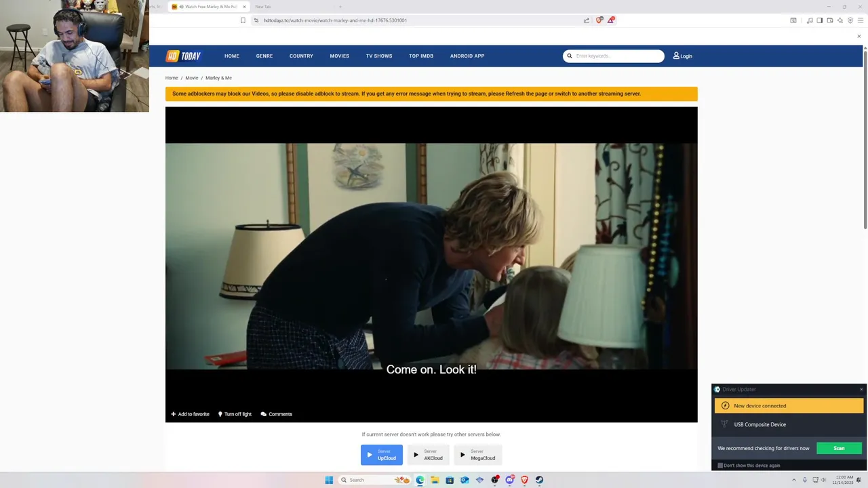Close the Watch Free Marley & Me tab
The height and width of the screenshot is (488, 868).
(x=243, y=7)
